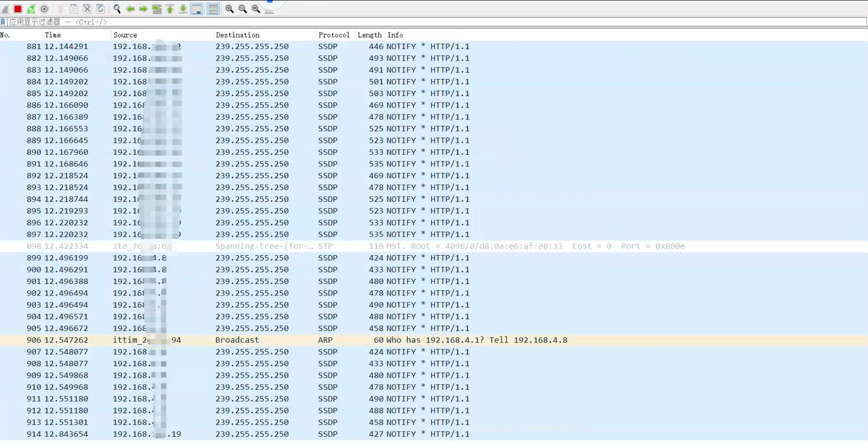
Task: Reset text zoom to normal size
Action: (256, 9)
